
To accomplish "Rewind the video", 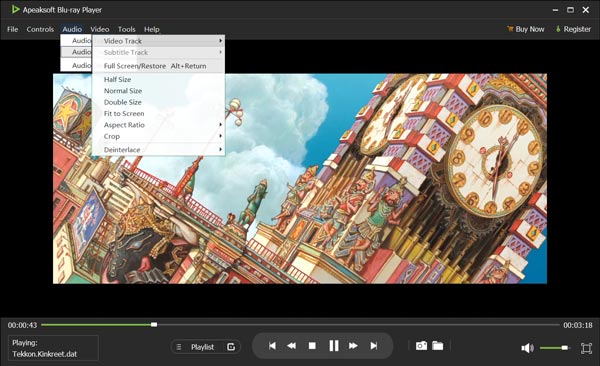I will pyautogui.click(x=292, y=346).
